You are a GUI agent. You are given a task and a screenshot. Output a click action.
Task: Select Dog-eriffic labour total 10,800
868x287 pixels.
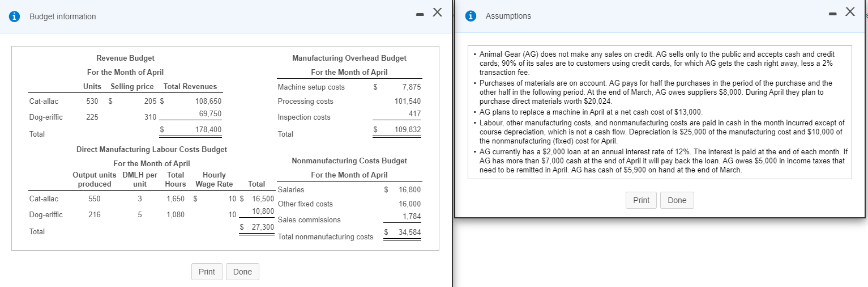click(263, 211)
